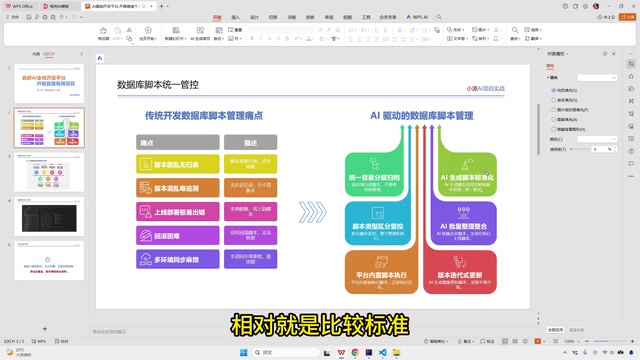
Task: Click the orange slideshow play status icon
Action: pos(538,341)
